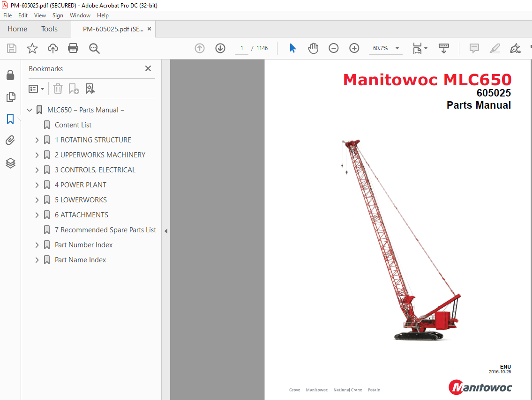Open Content List bookmark
This screenshot has width=532, height=400.
pos(73,125)
